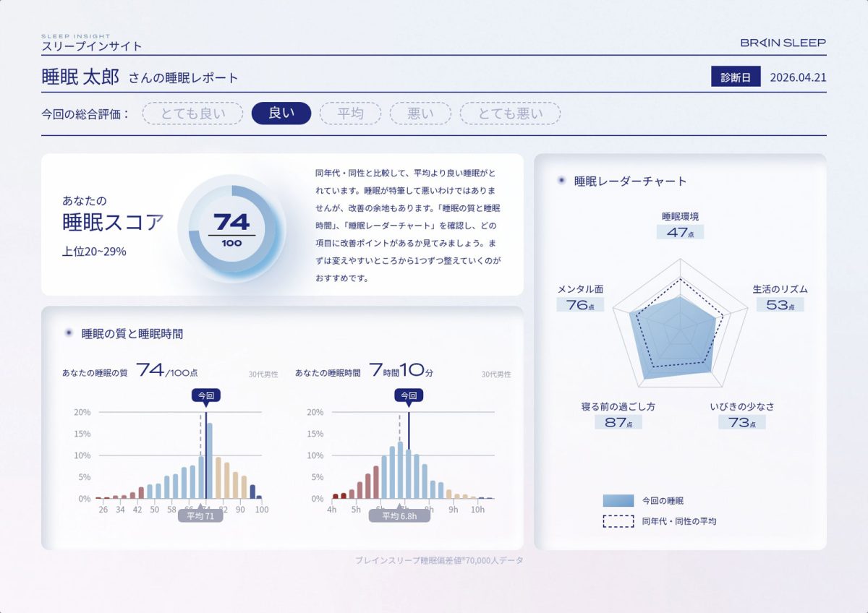Click the 今回 marker on sleep duration chart
Screen dimensions: 868x613
coord(409,395)
